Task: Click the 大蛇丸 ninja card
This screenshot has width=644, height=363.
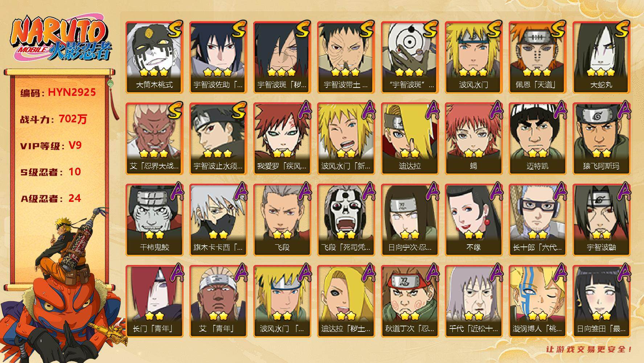Action: [x=601, y=57]
